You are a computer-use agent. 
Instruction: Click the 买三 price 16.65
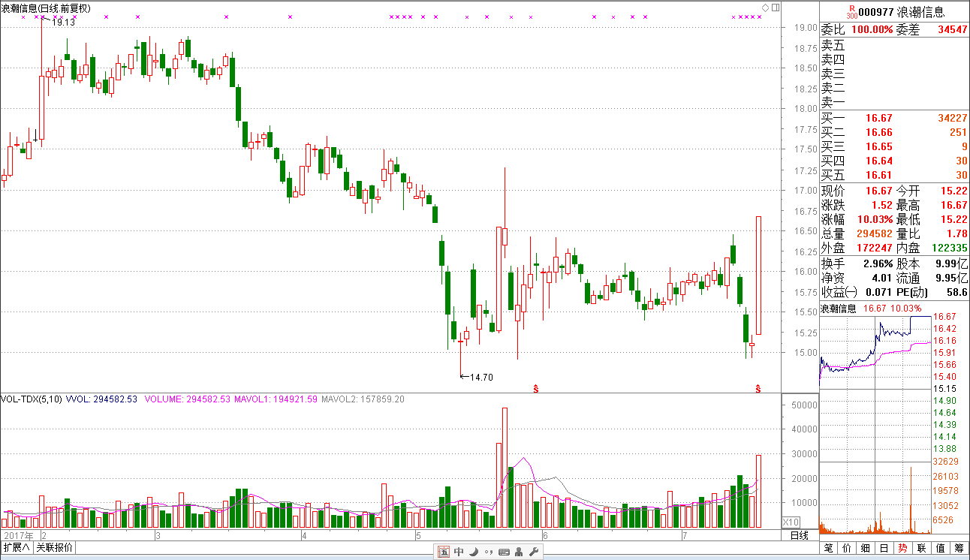pyautogui.click(x=879, y=146)
